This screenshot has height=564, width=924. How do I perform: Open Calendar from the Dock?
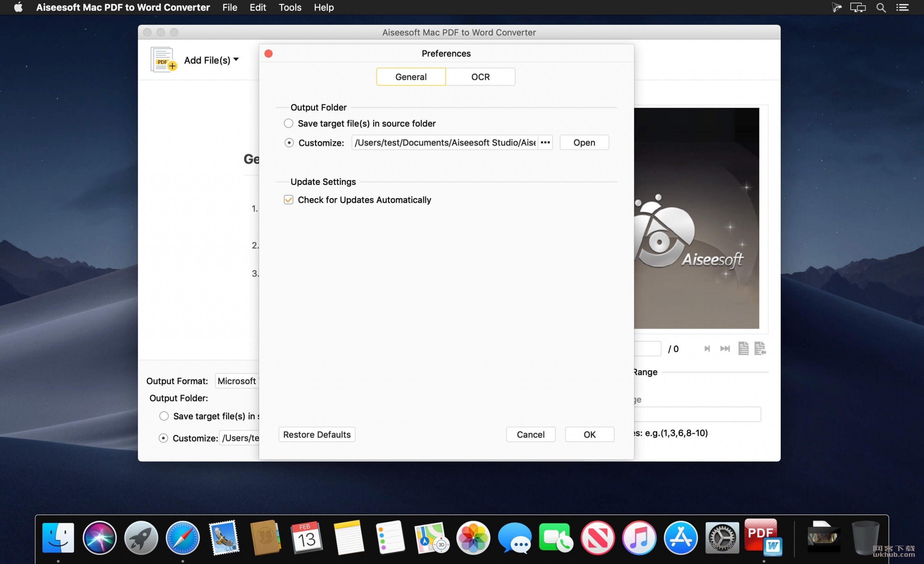coord(307,538)
